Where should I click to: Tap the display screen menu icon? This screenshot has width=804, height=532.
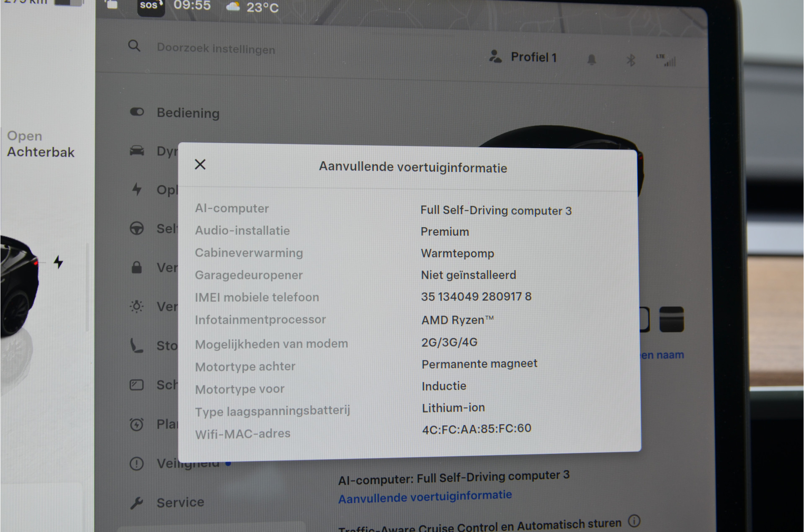[x=137, y=385]
